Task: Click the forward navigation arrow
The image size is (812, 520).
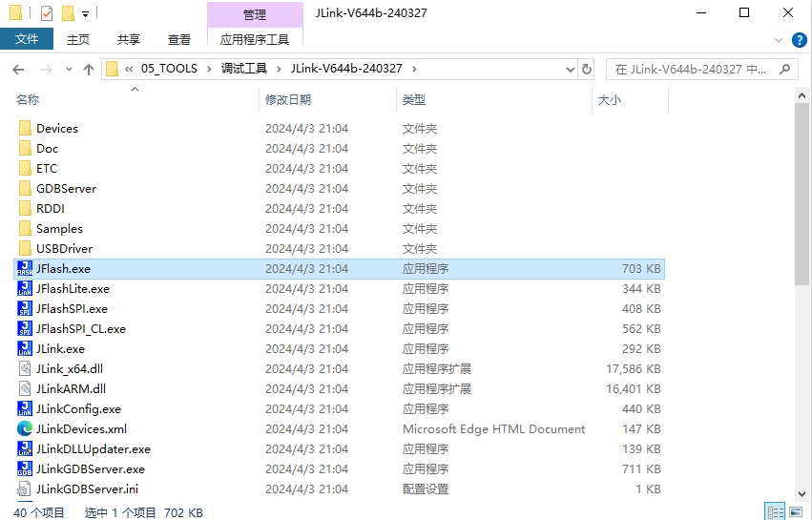Action: (47, 70)
